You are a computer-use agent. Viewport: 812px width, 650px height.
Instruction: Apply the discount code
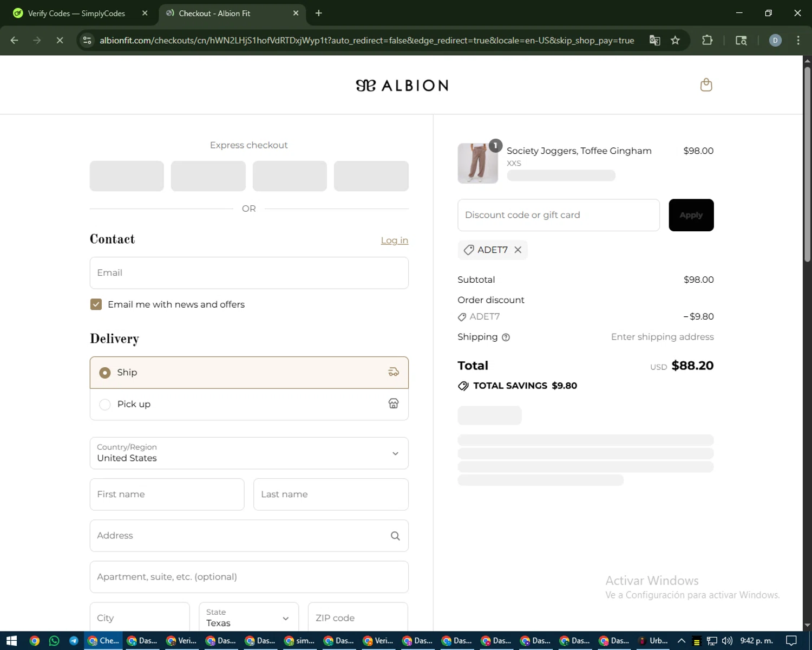coord(691,215)
